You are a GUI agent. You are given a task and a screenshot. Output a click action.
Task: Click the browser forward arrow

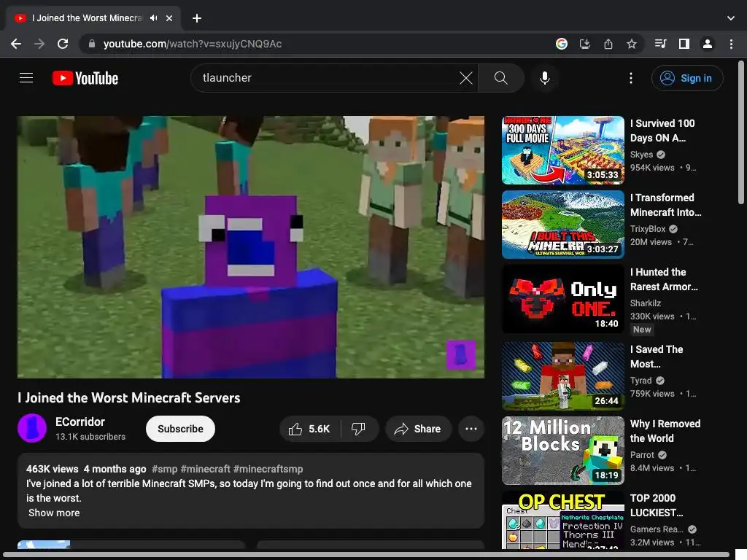coord(39,44)
